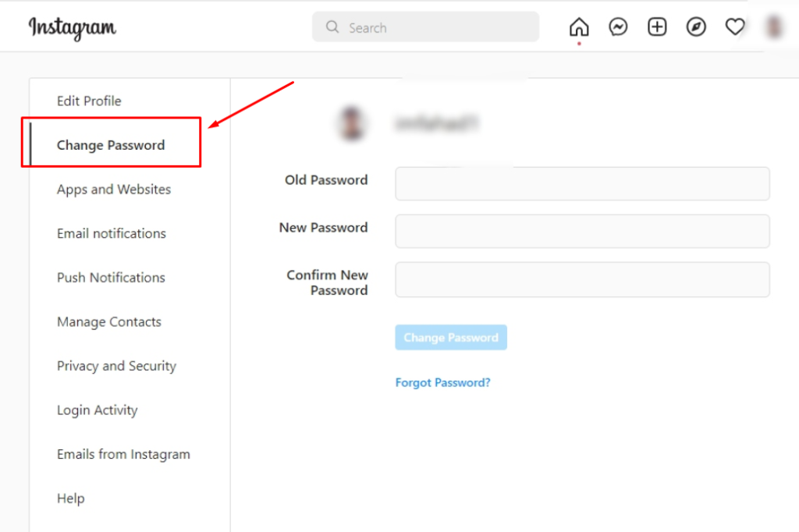Open the Explore compass icon

696,28
